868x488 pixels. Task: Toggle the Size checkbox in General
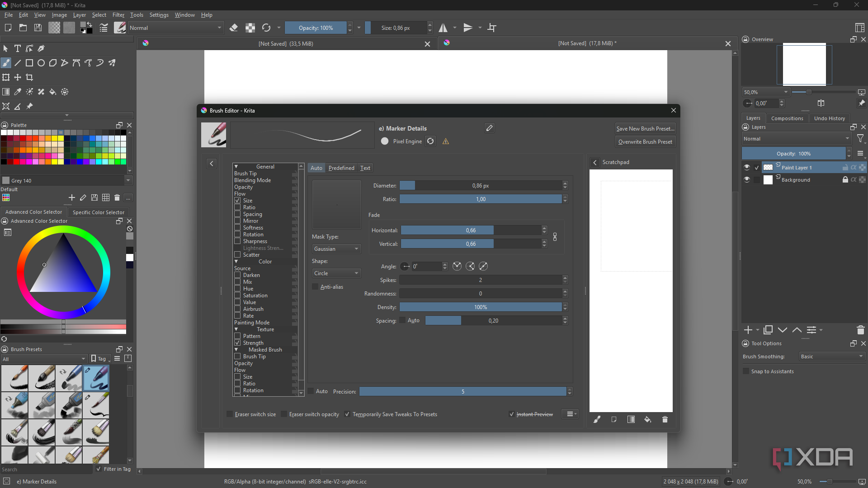(x=237, y=200)
